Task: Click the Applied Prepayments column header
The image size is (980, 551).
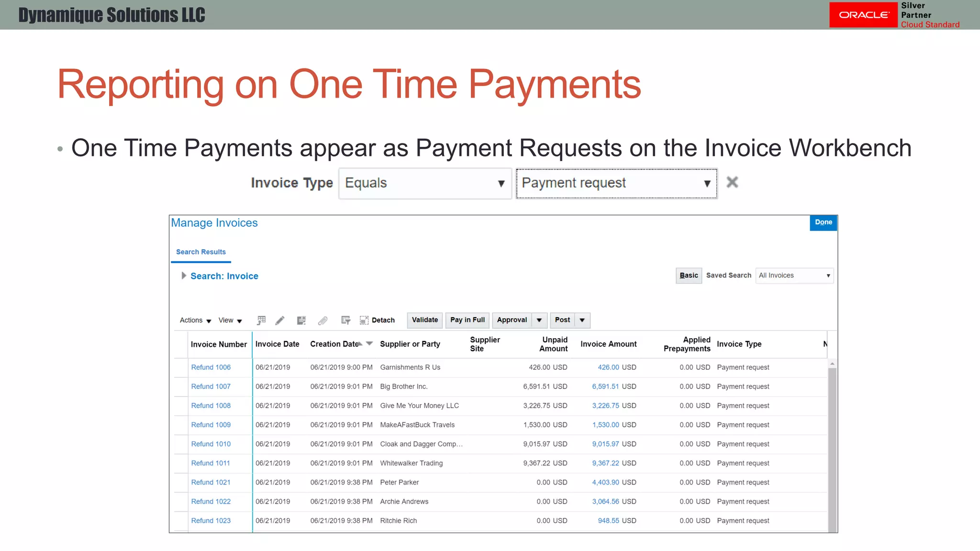Action: pyautogui.click(x=687, y=344)
